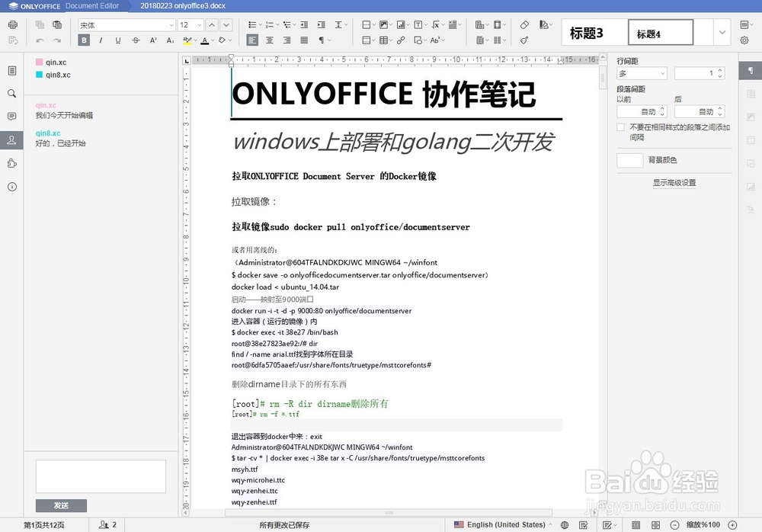The width and height of the screenshot is (762, 532).
Task: Pick paragraph background color swatch
Action: (630, 161)
